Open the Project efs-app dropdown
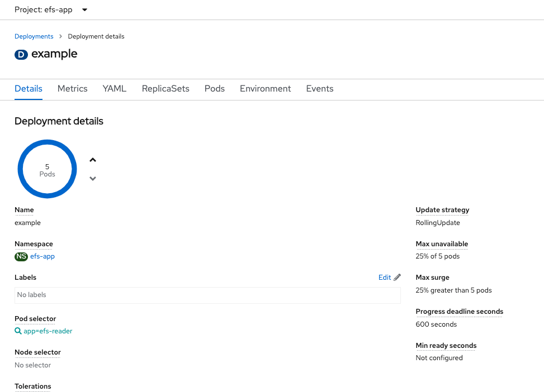Image resolution: width=544 pixels, height=392 pixels. tap(51, 9)
